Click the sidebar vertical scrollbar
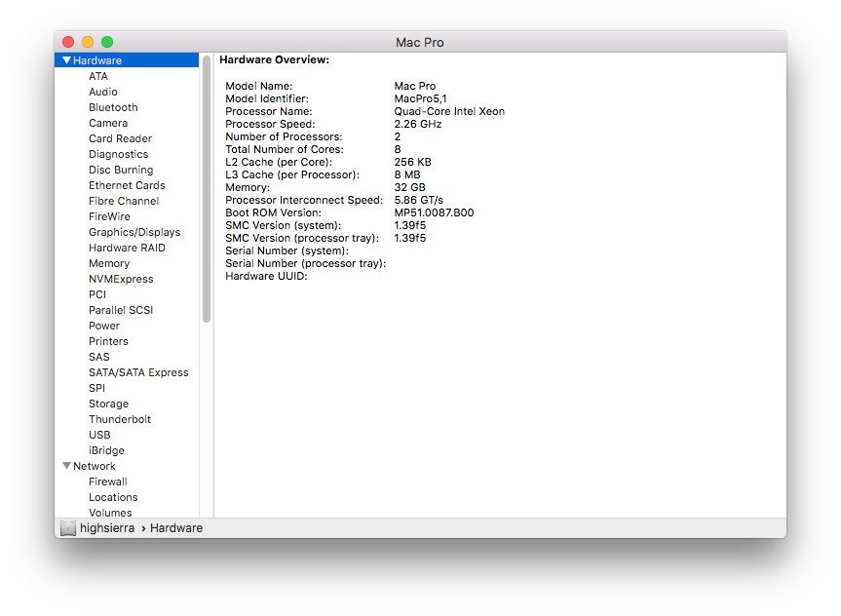Viewport: 841px width, 616px height. [x=207, y=189]
